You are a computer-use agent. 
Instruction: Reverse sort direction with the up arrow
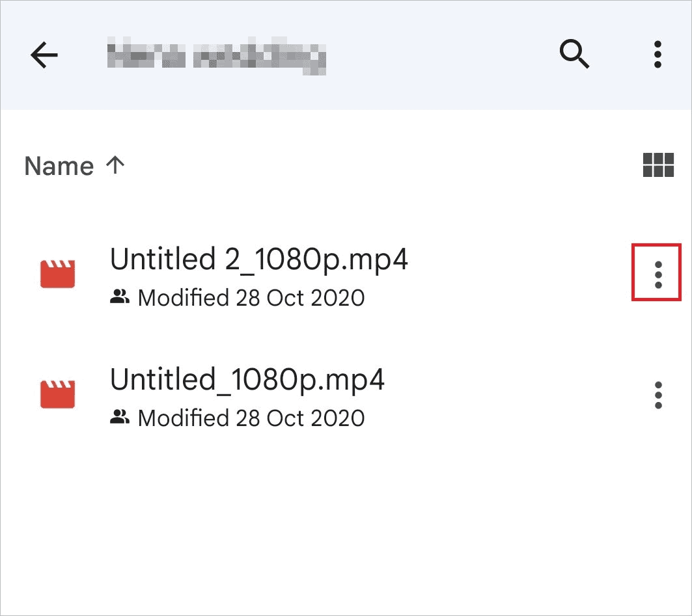(115, 165)
